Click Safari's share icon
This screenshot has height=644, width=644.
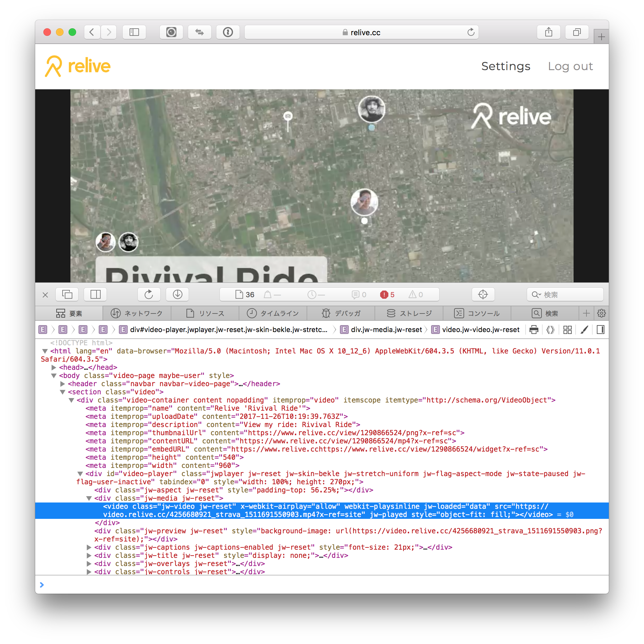pos(548,32)
